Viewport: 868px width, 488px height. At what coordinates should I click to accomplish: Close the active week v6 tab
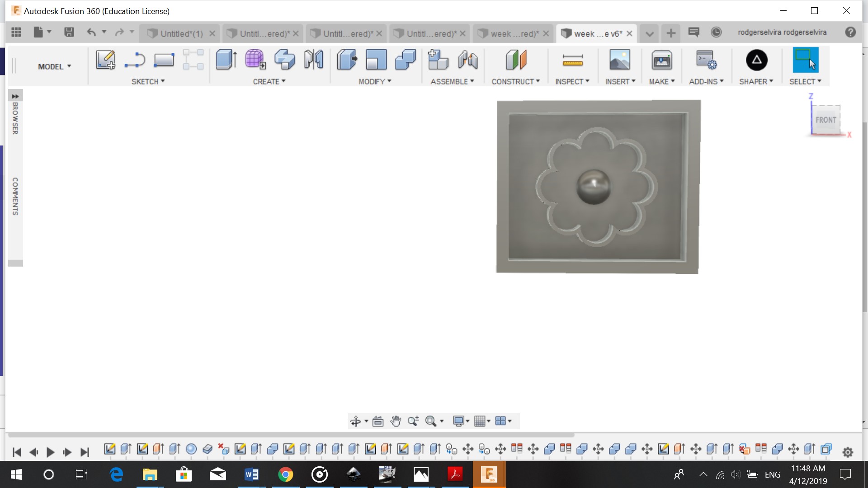[x=629, y=33]
